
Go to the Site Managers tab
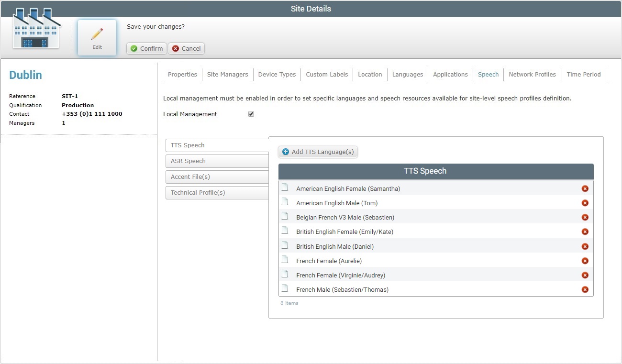click(x=227, y=75)
